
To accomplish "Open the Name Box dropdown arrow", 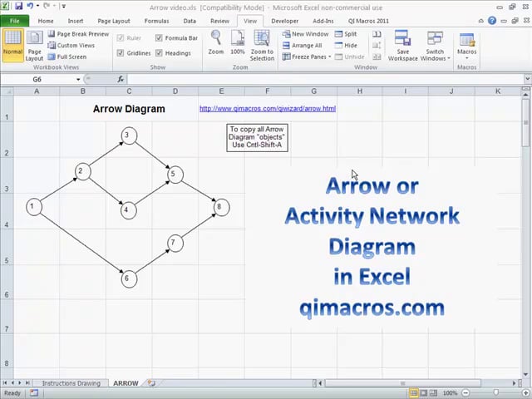I will [78, 80].
